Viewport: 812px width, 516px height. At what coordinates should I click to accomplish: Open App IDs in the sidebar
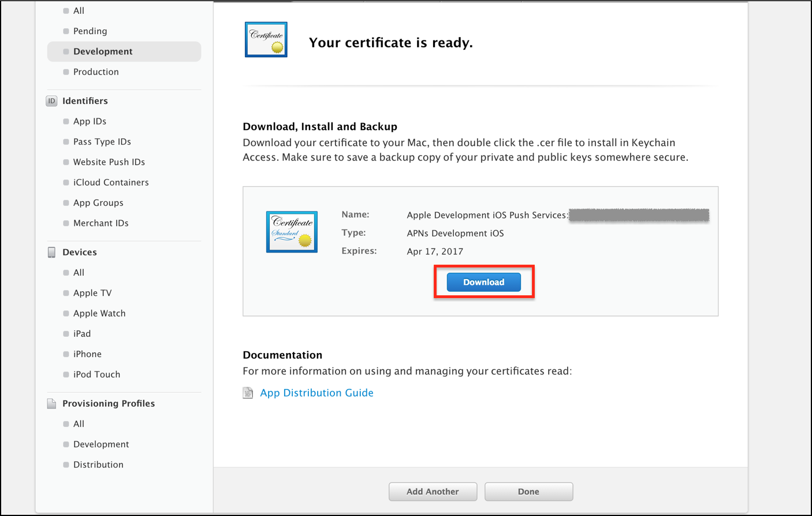pyautogui.click(x=90, y=121)
